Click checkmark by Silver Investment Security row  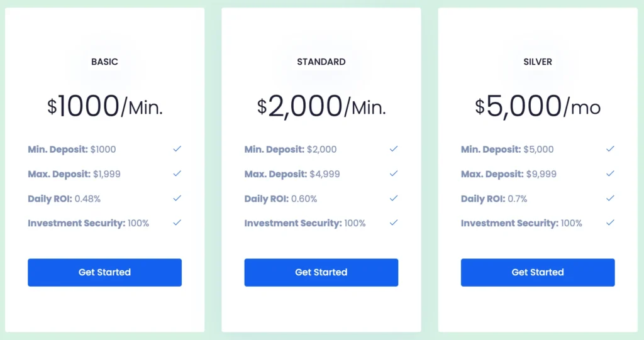pyautogui.click(x=610, y=222)
